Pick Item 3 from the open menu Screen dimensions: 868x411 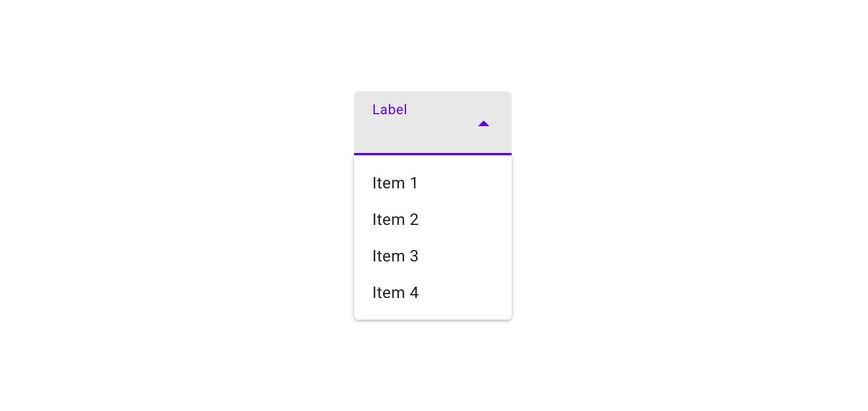pos(395,256)
